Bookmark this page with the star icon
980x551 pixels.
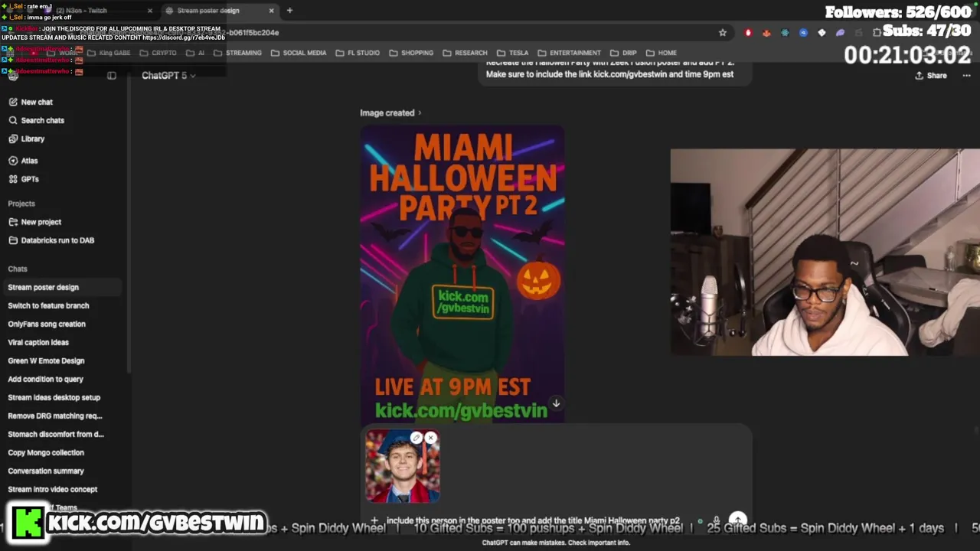(722, 33)
